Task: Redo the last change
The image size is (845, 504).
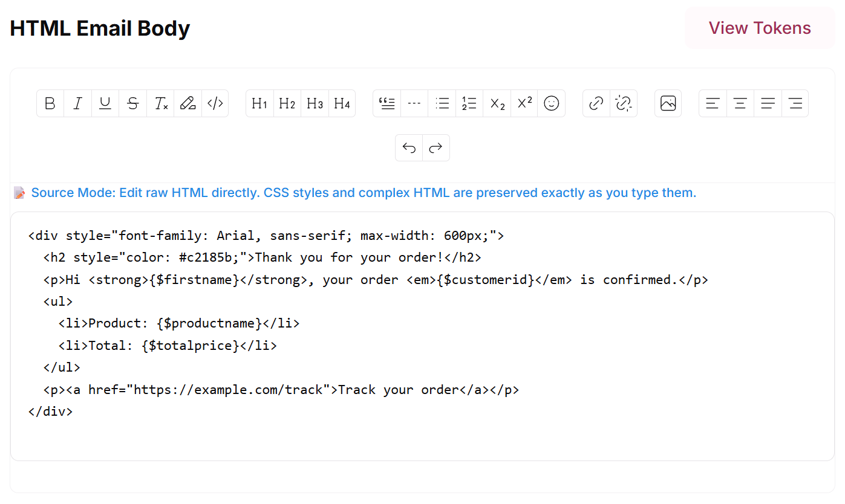Action: 436,148
